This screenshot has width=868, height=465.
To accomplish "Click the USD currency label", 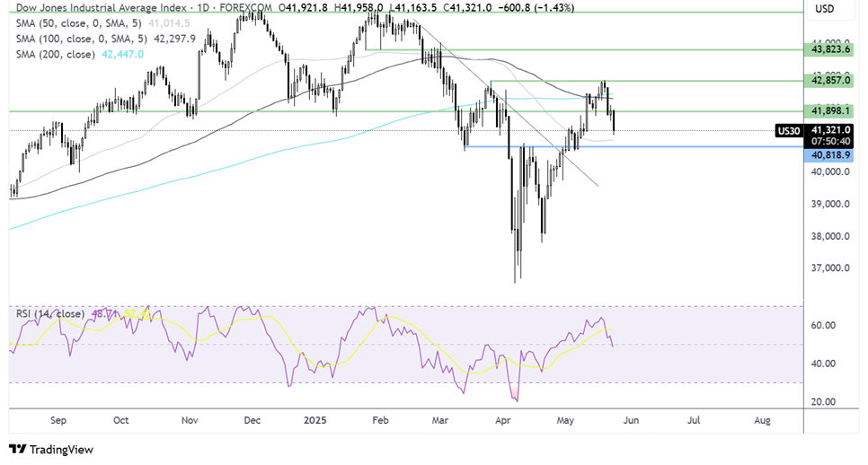I will pos(825,9).
